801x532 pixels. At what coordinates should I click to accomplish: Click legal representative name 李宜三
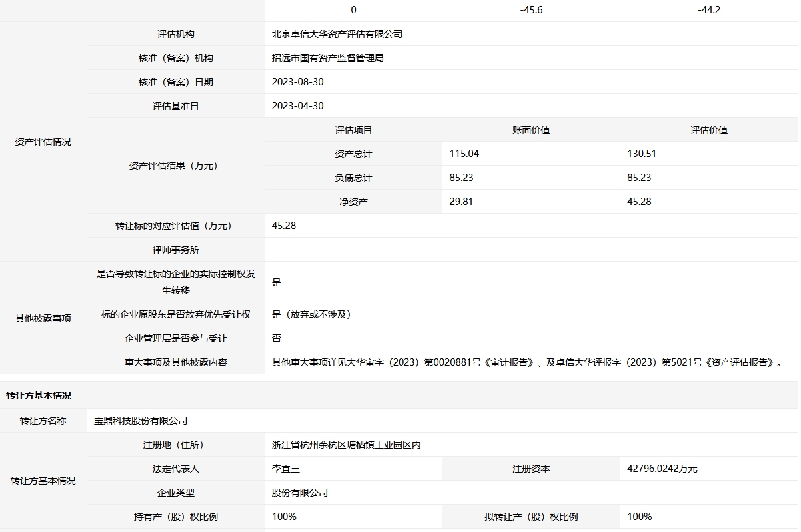(x=286, y=469)
